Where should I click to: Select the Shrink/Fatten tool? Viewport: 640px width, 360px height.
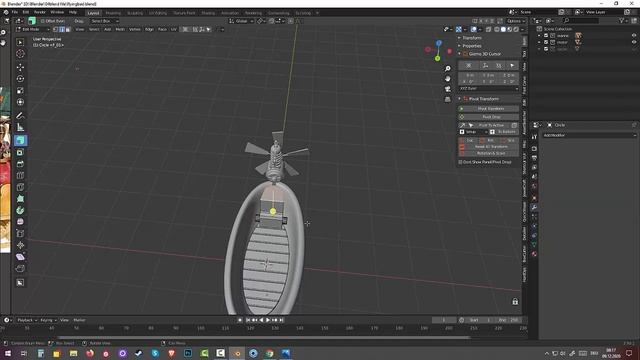[x=20, y=245]
